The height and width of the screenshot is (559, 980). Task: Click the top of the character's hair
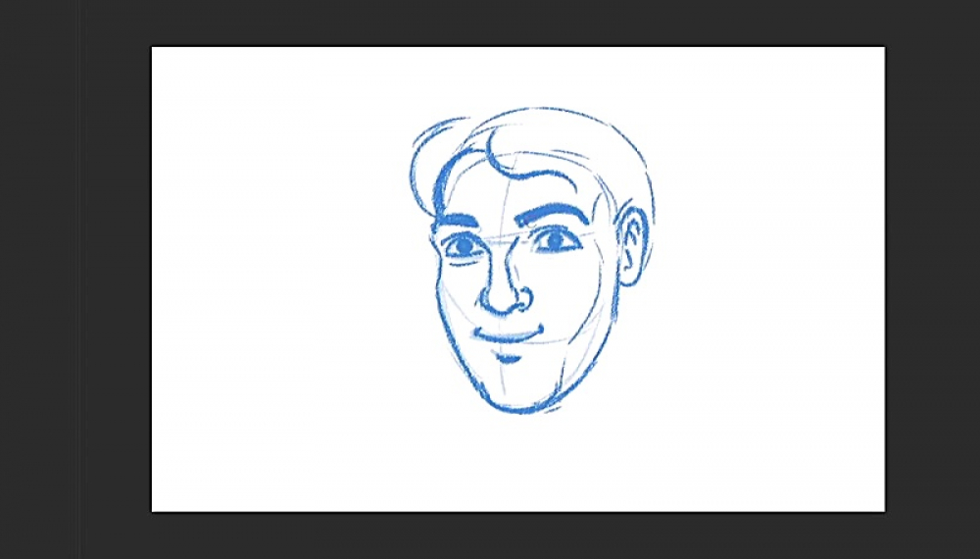[x=549, y=116]
